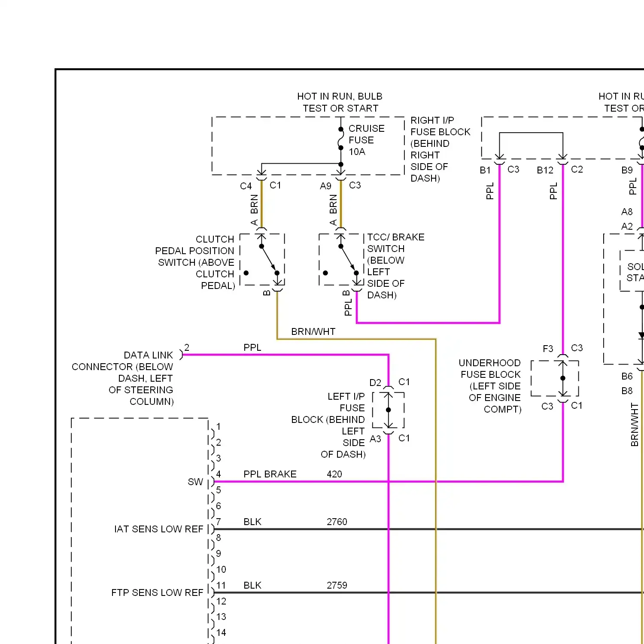Click terminal label D2 at left I/P block
This screenshot has height=644, width=644.
[375, 383]
